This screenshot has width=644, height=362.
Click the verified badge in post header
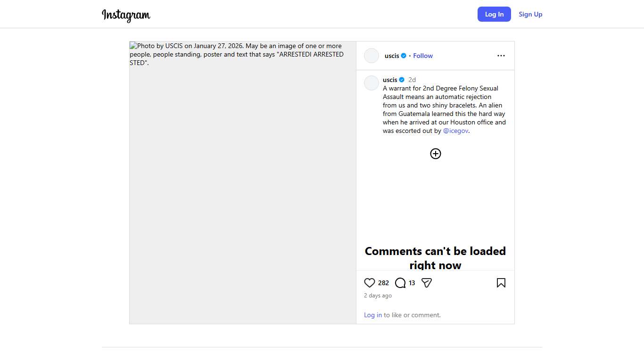(x=404, y=56)
